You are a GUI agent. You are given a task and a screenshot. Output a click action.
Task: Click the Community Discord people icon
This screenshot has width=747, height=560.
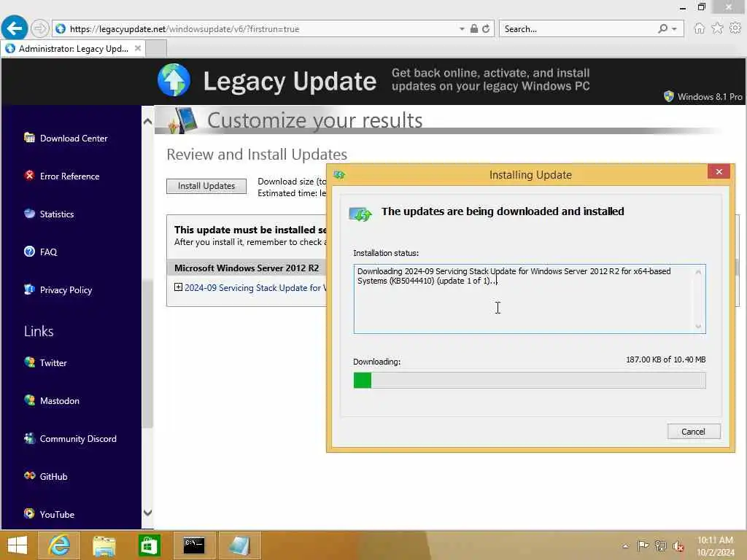pyautogui.click(x=29, y=438)
